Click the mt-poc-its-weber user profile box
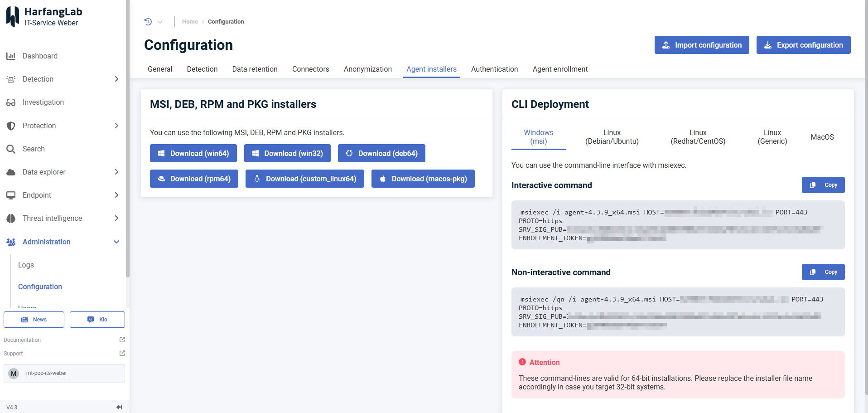 click(64, 373)
